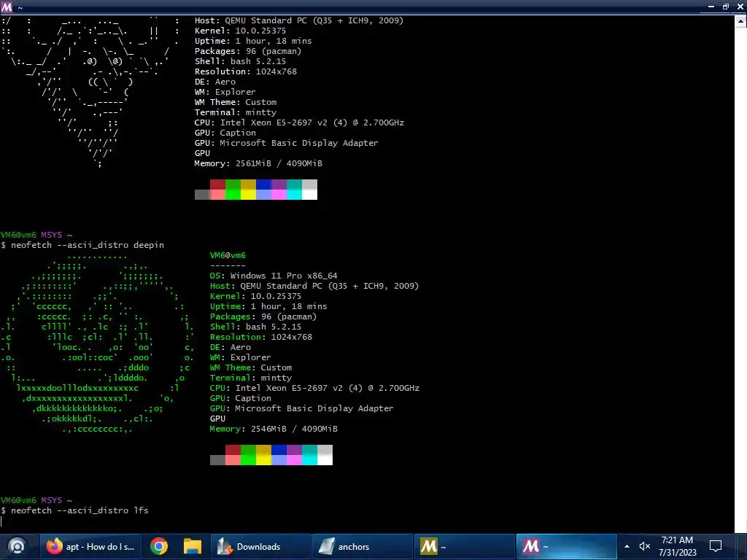Click the command 'neofetch --ascii_distro lfs'
This screenshot has height=560, width=747.
pos(80,510)
